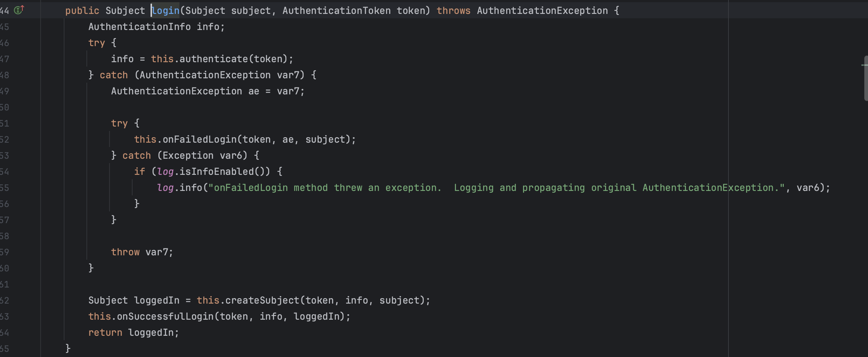This screenshot has width=868, height=357.
Task: Click line number 52 in the gutter
Action: 4,139
